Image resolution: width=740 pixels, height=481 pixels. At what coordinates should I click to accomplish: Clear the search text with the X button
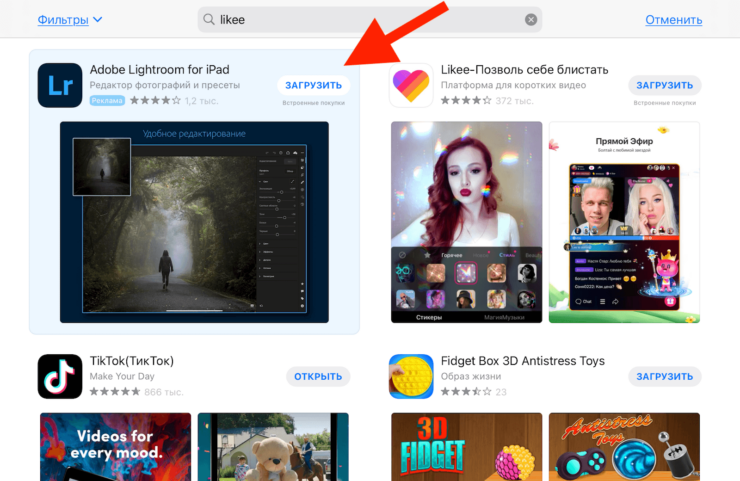tap(531, 20)
